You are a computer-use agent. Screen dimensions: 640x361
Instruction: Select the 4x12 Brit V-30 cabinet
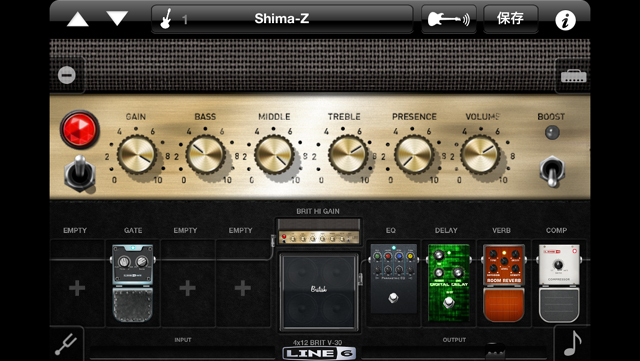(x=318, y=291)
